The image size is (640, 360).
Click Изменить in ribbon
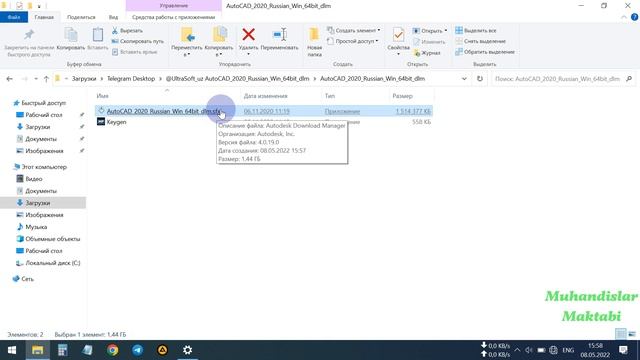click(x=429, y=42)
